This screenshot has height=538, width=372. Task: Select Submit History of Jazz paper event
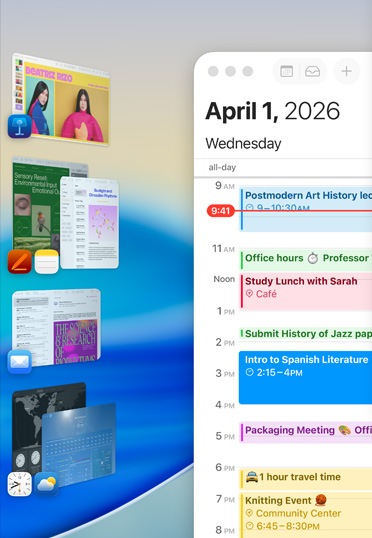(x=305, y=334)
